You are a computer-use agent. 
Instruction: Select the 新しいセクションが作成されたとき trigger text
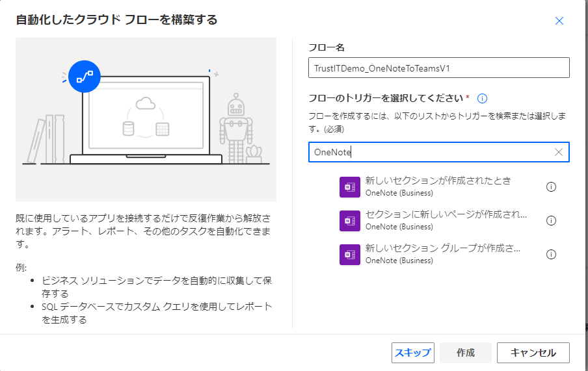coord(438,181)
